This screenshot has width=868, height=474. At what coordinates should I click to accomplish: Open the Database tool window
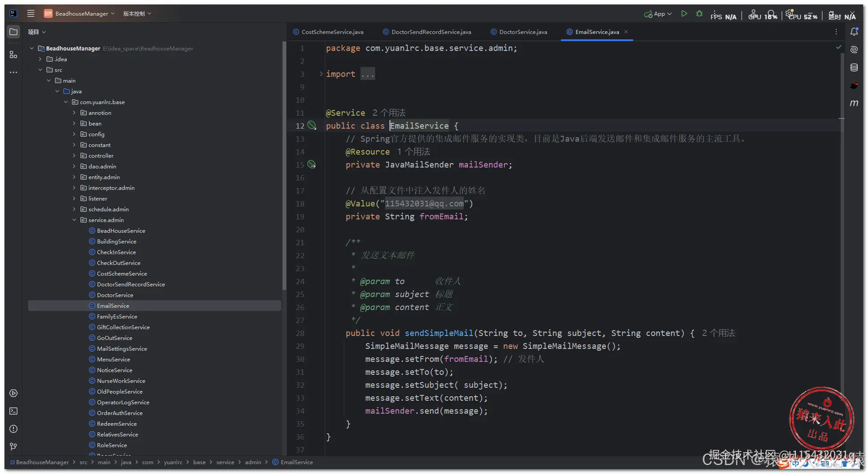[x=854, y=67]
